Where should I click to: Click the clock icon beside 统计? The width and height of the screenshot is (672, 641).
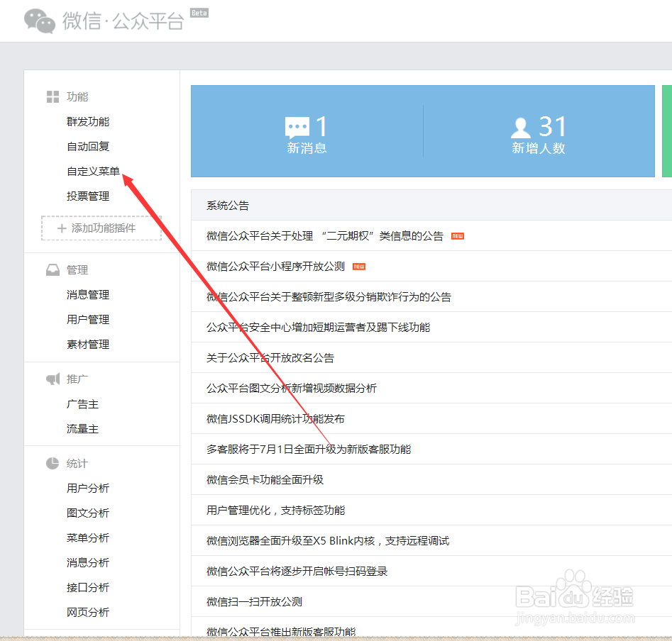click(x=53, y=463)
